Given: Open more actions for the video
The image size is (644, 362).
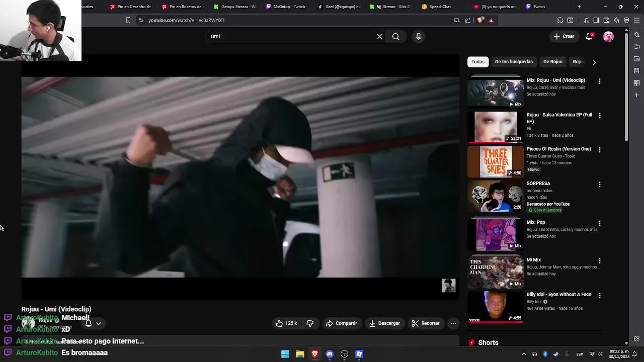Looking at the screenshot, I should tap(453, 323).
